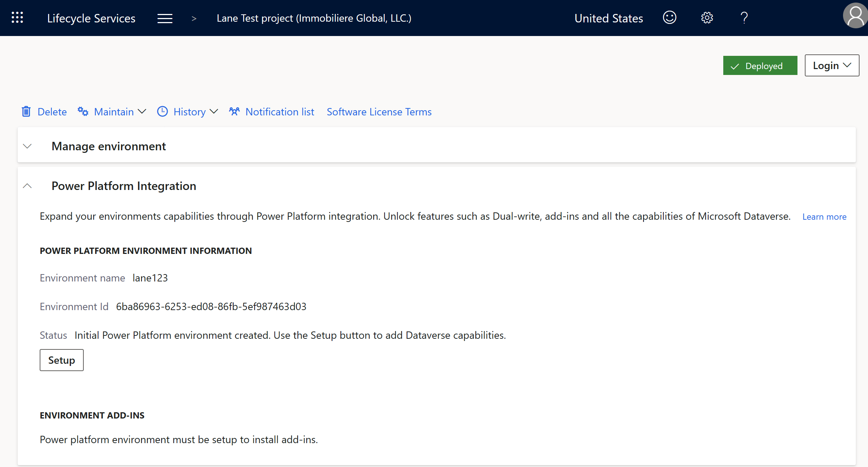868x467 pixels.
Task: Click the Notification list icon
Action: coord(234,112)
